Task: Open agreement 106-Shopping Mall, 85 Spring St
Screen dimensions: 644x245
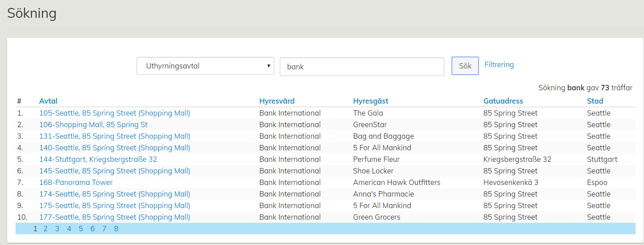Action: [93, 125]
